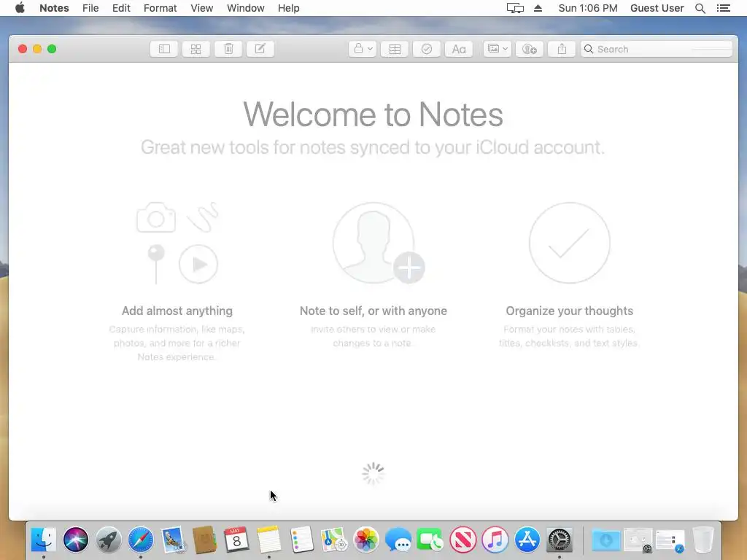Open iTunes music icon in Dock

[495, 540]
